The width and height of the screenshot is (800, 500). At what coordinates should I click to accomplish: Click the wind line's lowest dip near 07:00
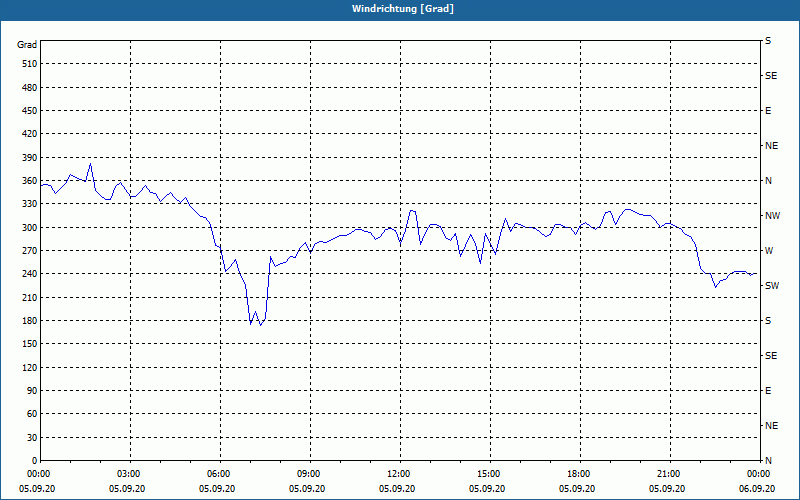260,325
